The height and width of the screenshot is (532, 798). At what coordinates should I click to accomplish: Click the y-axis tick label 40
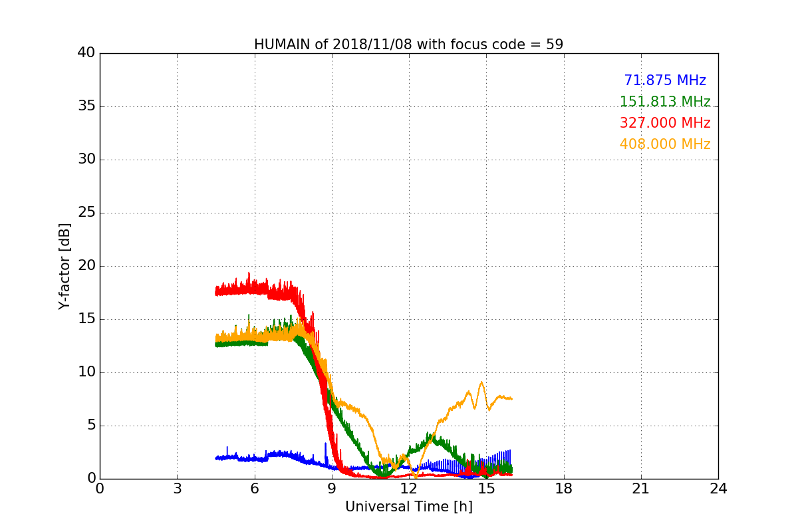[86, 53]
